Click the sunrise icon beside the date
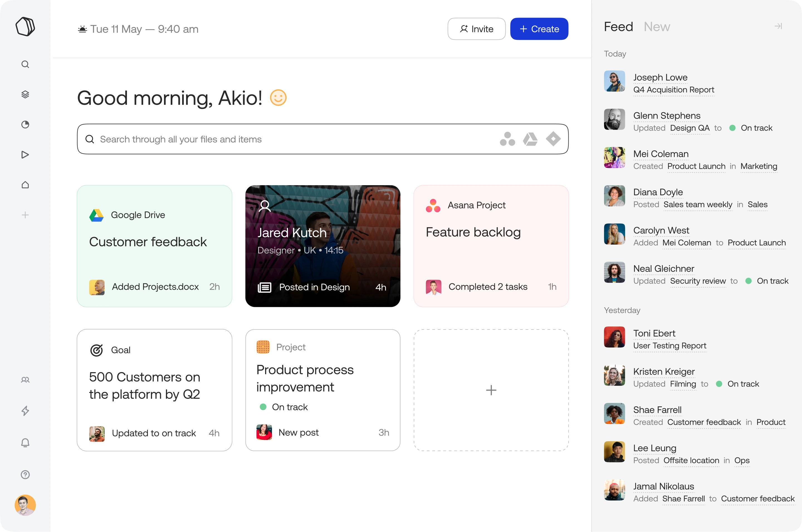The height and width of the screenshot is (532, 802). 82,29
